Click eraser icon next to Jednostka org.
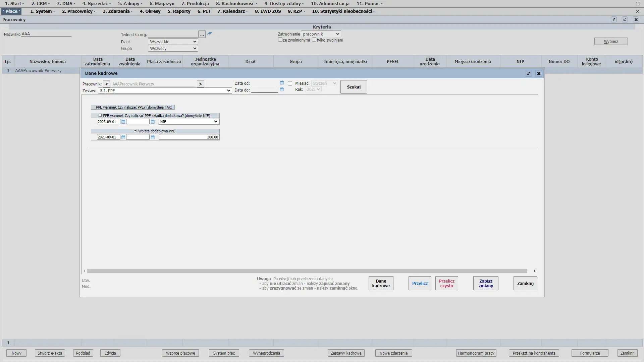Image resolution: width=644 pixels, height=362 pixels. 209,34
